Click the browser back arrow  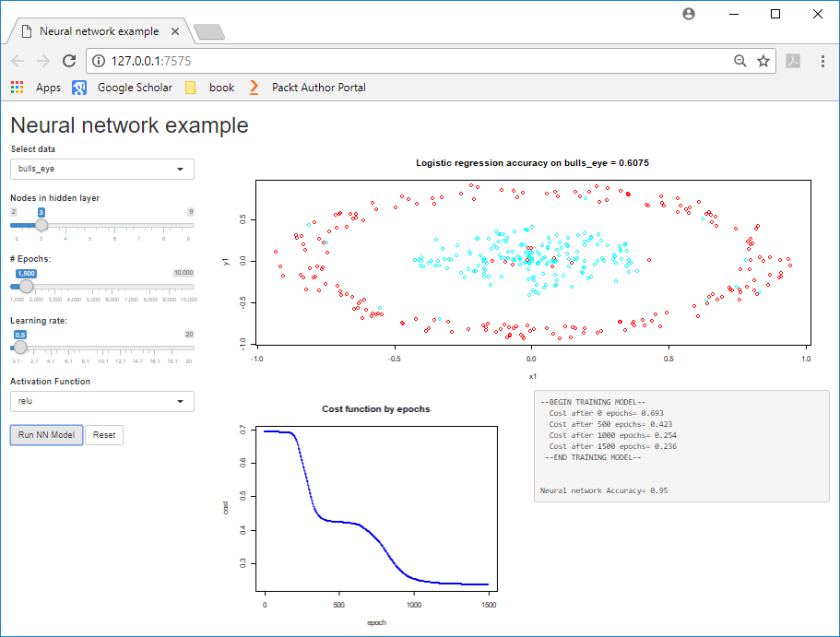[18, 61]
